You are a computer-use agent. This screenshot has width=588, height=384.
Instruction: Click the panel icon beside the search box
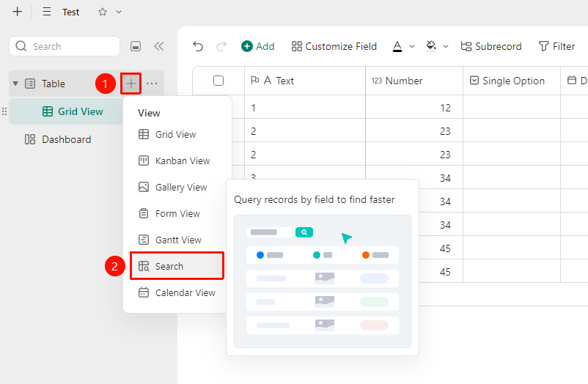[136, 46]
